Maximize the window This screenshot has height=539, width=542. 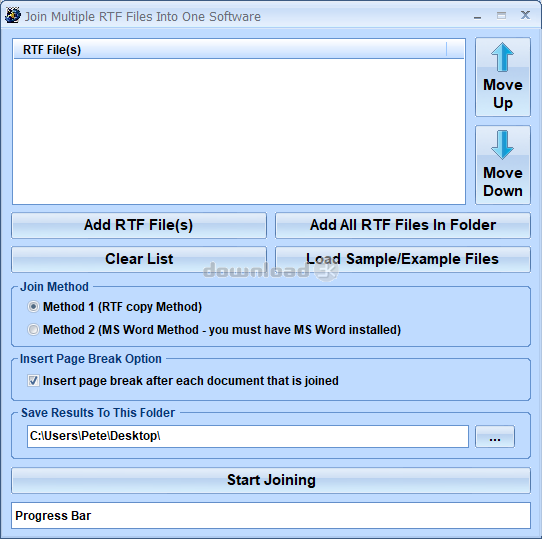501,16
